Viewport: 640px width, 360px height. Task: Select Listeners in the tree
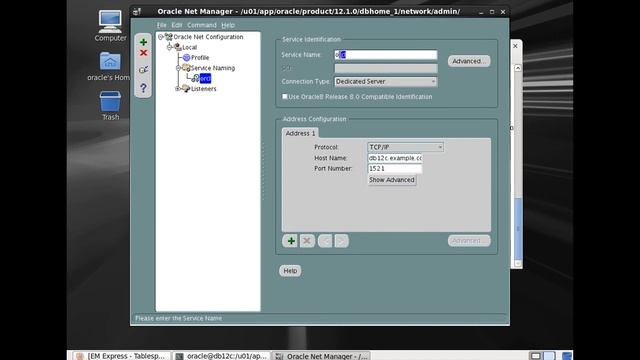pos(204,89)
